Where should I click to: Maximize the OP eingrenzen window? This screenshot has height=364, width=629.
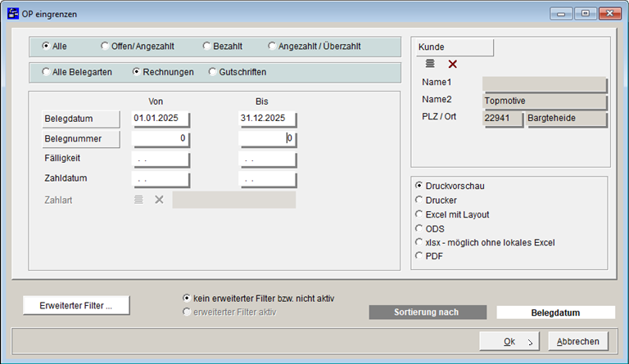pos(586,14)
